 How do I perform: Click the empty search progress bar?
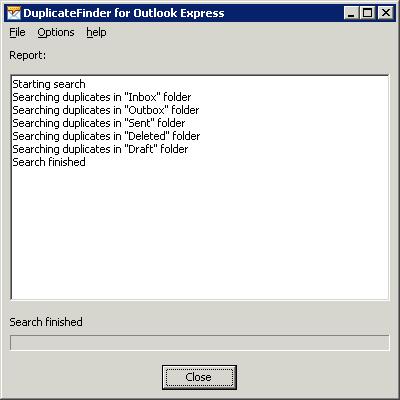[x=200, y=343]
